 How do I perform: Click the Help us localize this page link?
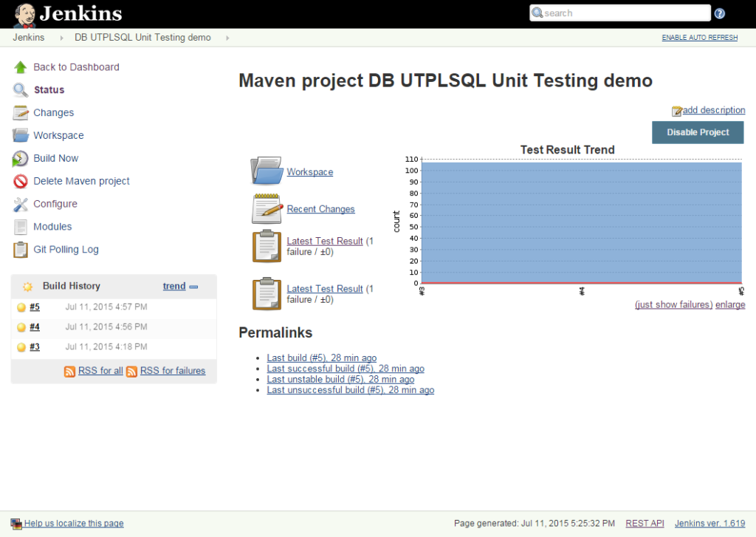pos(74,523)
